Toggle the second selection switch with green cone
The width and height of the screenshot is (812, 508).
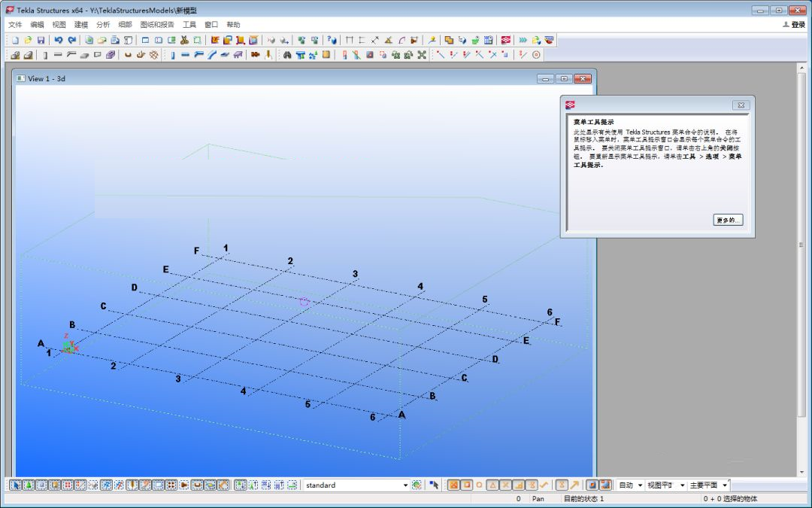coord(29,485)
